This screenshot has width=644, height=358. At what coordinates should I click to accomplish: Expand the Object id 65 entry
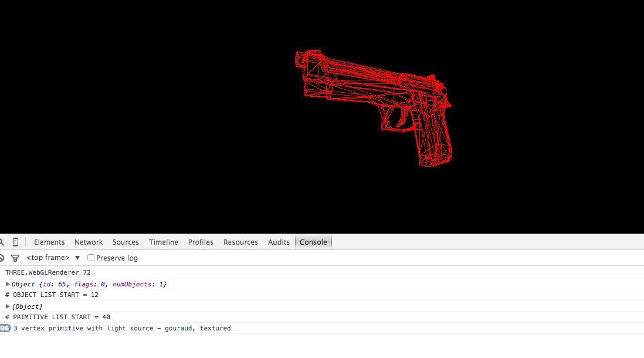tap(8, 284)
